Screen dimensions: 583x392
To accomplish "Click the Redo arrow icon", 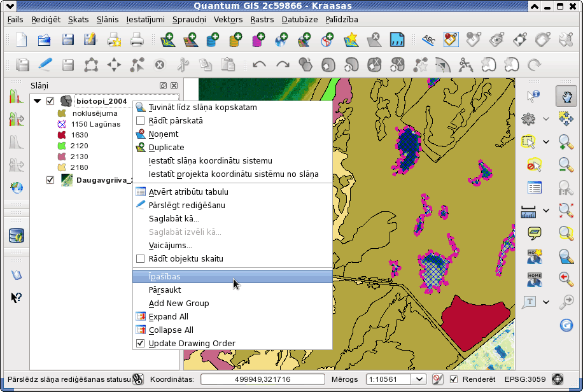I will point(283,65).
